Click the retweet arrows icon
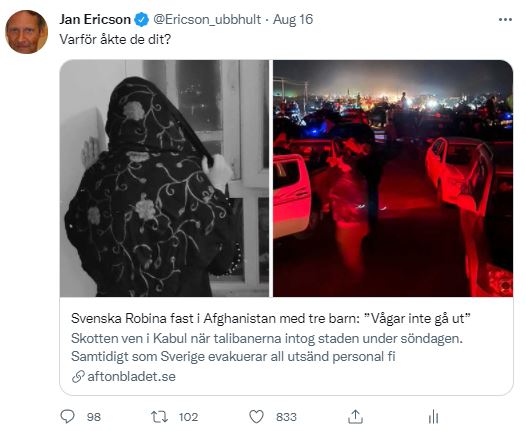Screen dimensions: 526x431 159,417
